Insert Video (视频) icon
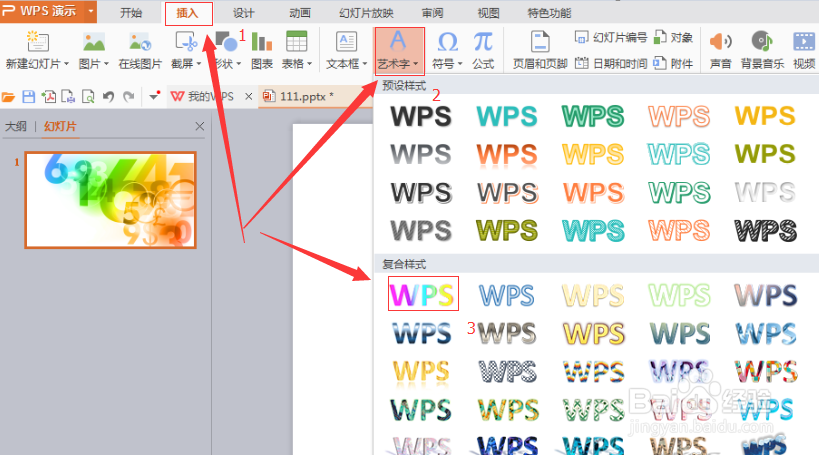The height and width of the screenshot is (455, 819). coord(804,42)
